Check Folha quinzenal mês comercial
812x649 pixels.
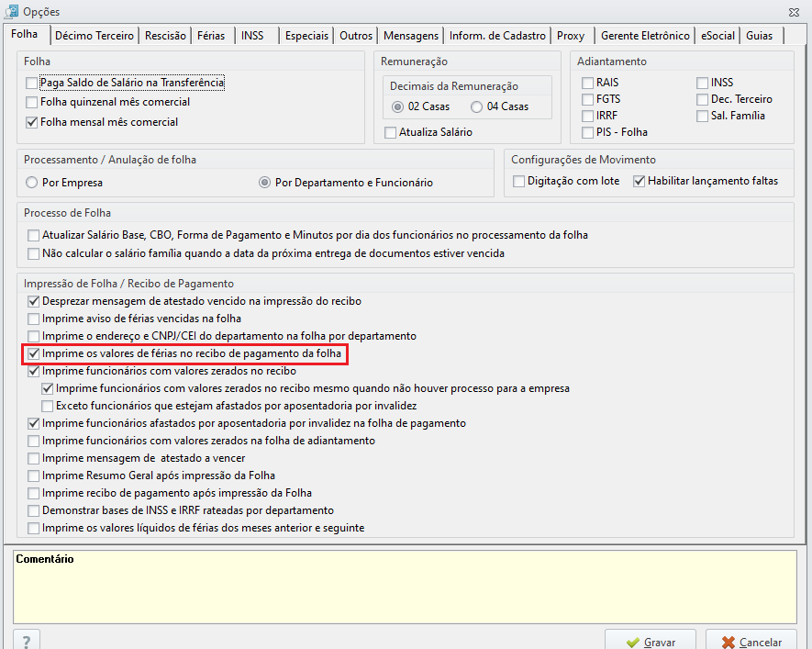(x=31, y=102)
